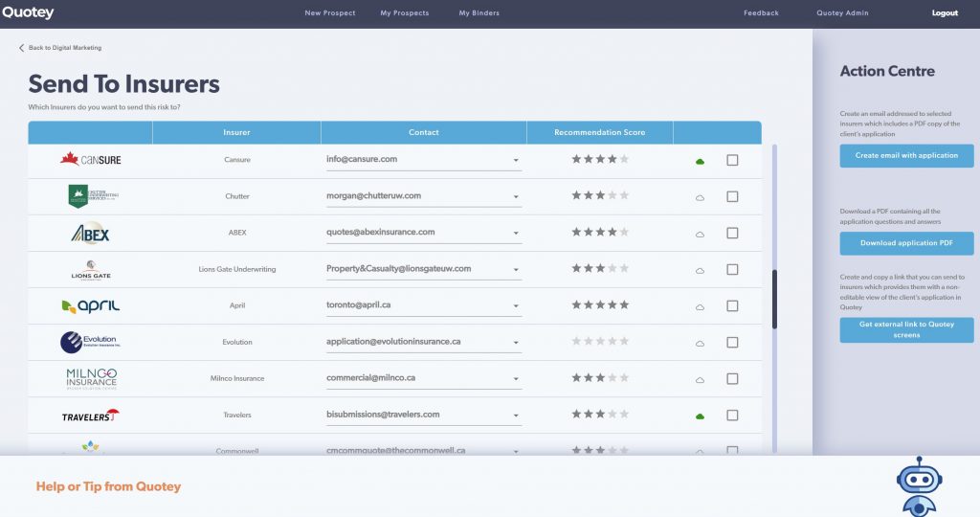Screen dimensions: 980x517
Task: Click the back arrow near Digital Marketing
Action: click(21, 48)
